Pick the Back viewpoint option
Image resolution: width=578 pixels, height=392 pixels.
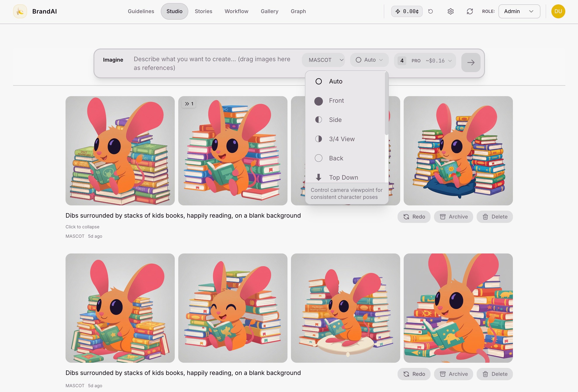(336, 158)
